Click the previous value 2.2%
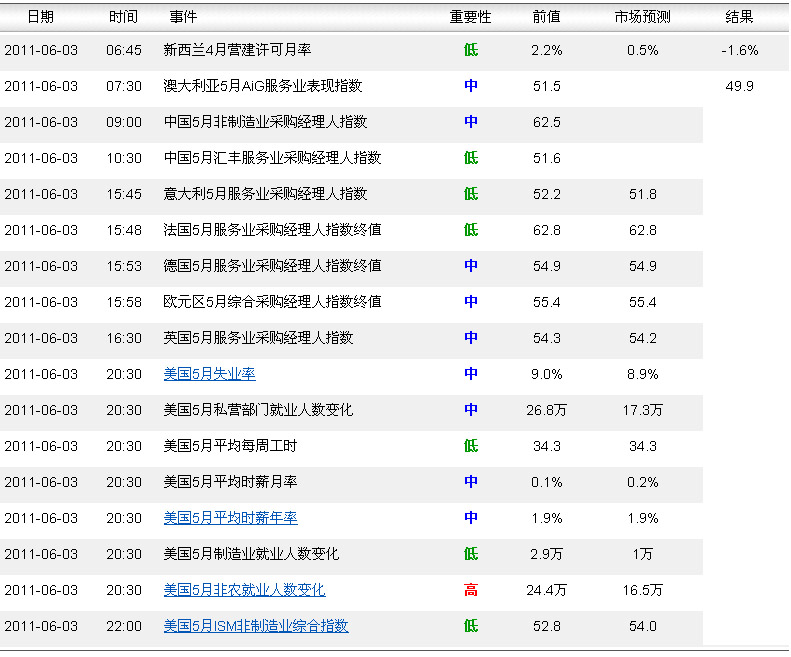Image resolution: width=791 pixels, height=657 pixels. click(x=547, y=50)
